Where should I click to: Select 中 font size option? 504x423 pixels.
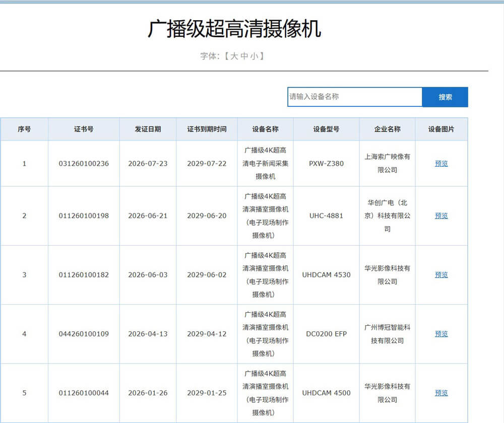pos(244,56)
